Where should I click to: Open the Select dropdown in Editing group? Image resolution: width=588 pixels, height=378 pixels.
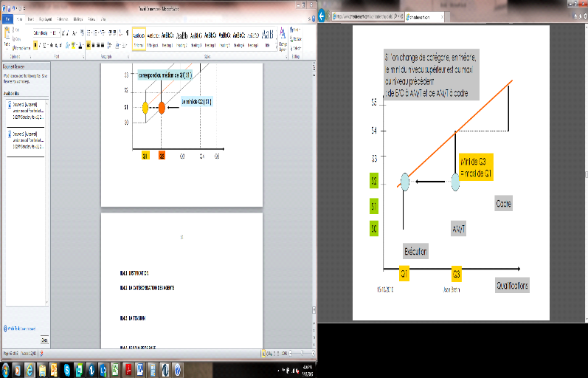(296, 49)
